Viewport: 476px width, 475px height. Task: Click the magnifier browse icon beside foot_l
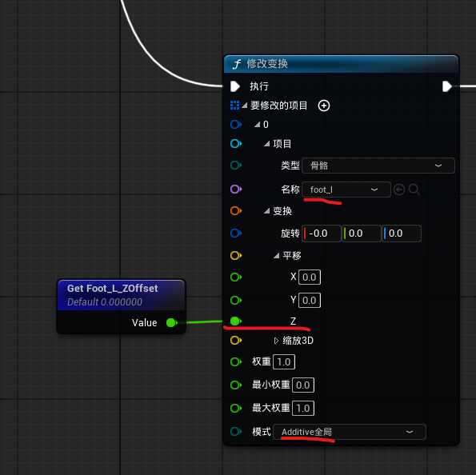click(x=414, y=190)
